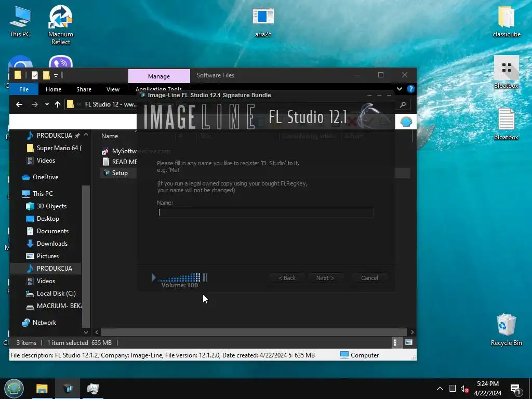The height and width of the screenshot is (399, 532).
Task: Open the Manage tab in Explorer
Action: coord(159,76)
